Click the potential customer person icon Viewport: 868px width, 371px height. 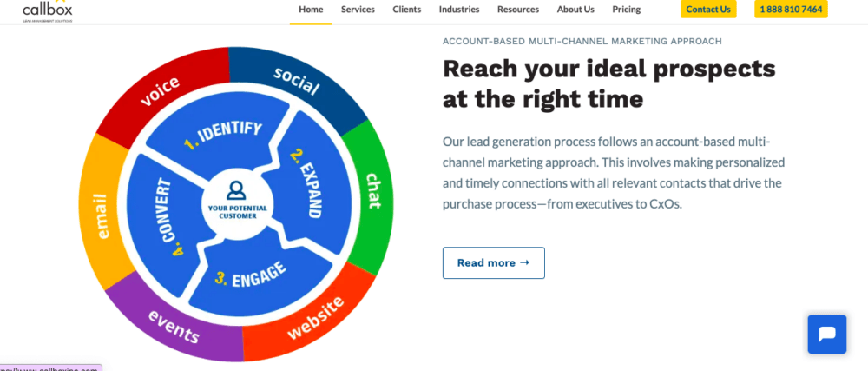coord(236,190)
